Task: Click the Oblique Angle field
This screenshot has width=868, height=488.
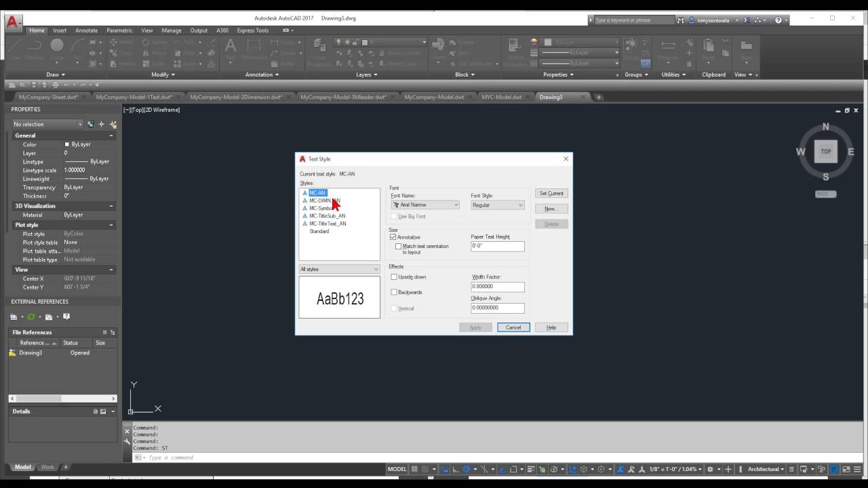Action: (x=498, y=308)
